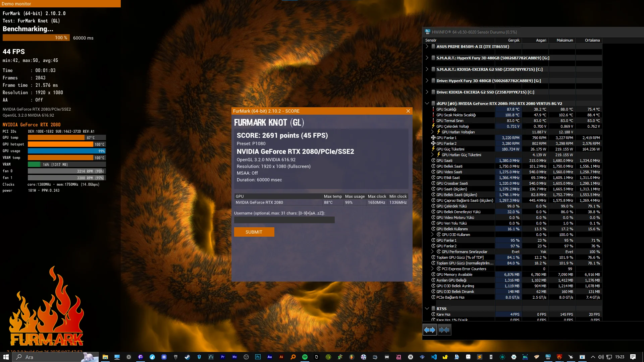The image size is (644, 362).
Task: Open the yellow duck app on taskbar
Action: click(x=445, y=357)
